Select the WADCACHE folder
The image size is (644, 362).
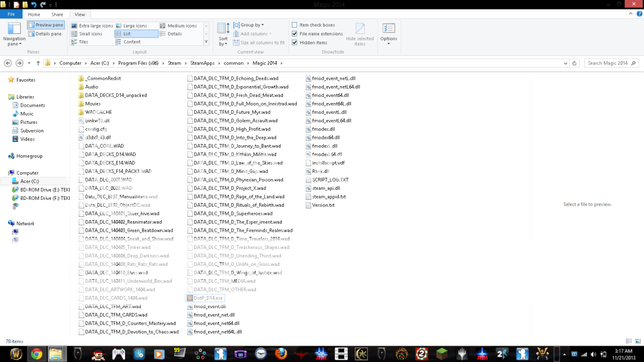click(x=95, y=112)
